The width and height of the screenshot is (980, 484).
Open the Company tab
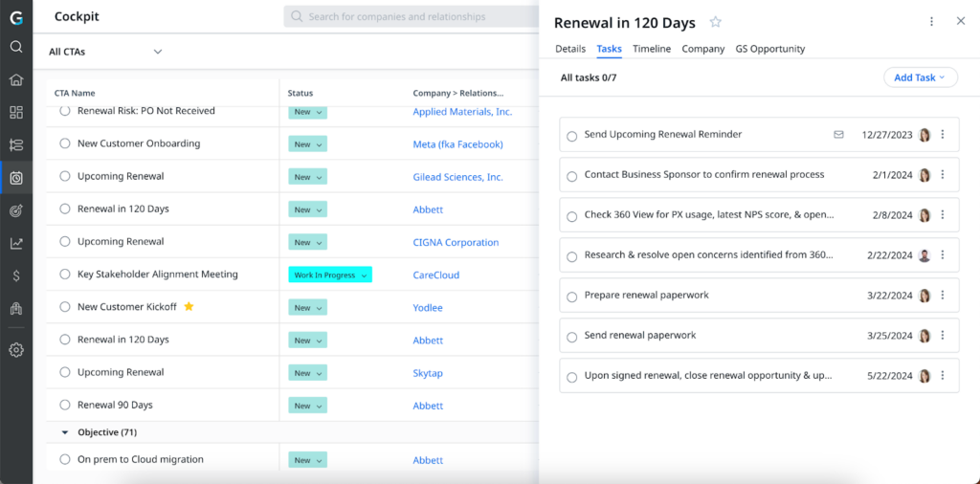(x=703, y=49)
